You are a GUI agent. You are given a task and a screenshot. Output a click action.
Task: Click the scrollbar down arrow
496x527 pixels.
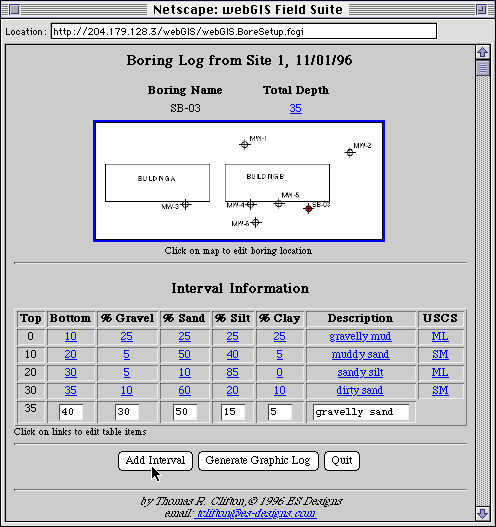[483, 514]
